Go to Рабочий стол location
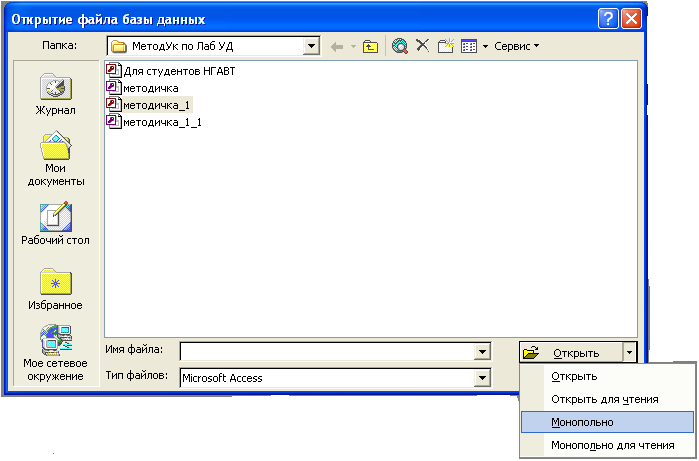The height and width of the screenshot is (461, 699). click(56, 224)
